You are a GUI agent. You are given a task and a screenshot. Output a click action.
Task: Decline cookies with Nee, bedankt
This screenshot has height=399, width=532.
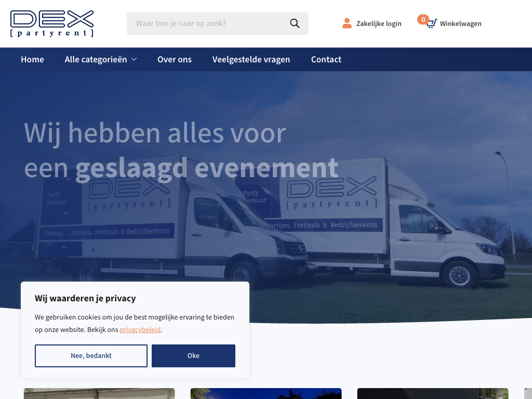(x=91, y=356)
